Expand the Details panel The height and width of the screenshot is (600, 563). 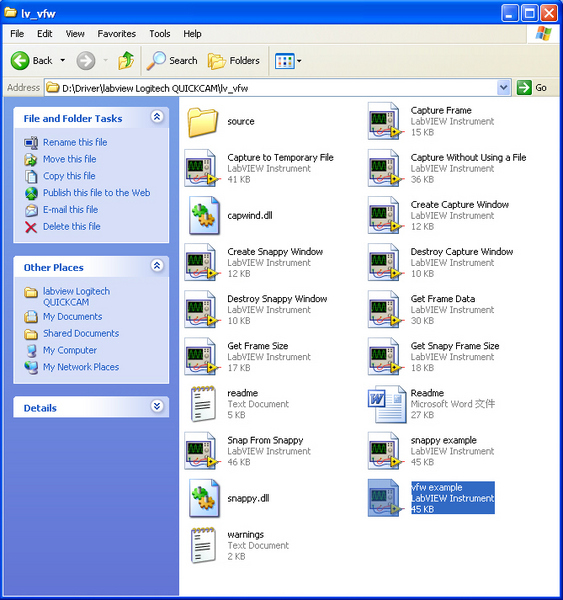(x=157, y=406)
